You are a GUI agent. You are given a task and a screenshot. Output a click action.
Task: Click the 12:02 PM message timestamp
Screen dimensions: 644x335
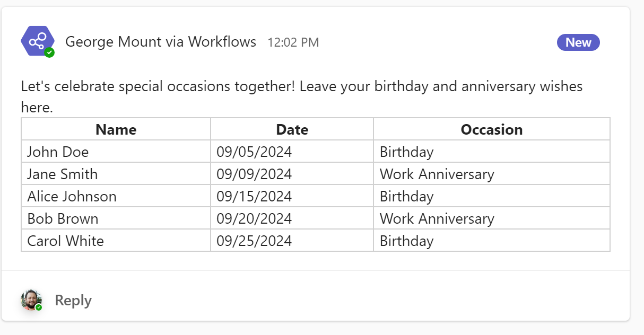point(293,42)
